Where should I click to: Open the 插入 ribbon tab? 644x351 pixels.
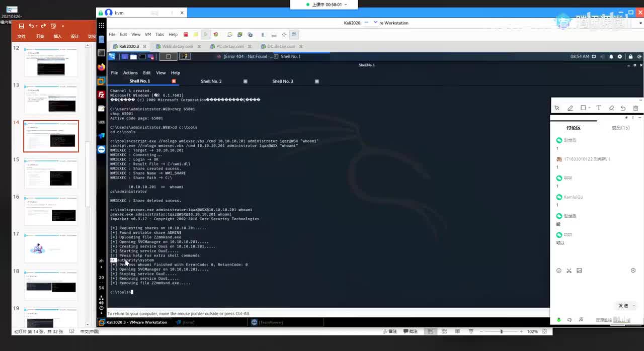pyautogui.click(x=57, y=37)
